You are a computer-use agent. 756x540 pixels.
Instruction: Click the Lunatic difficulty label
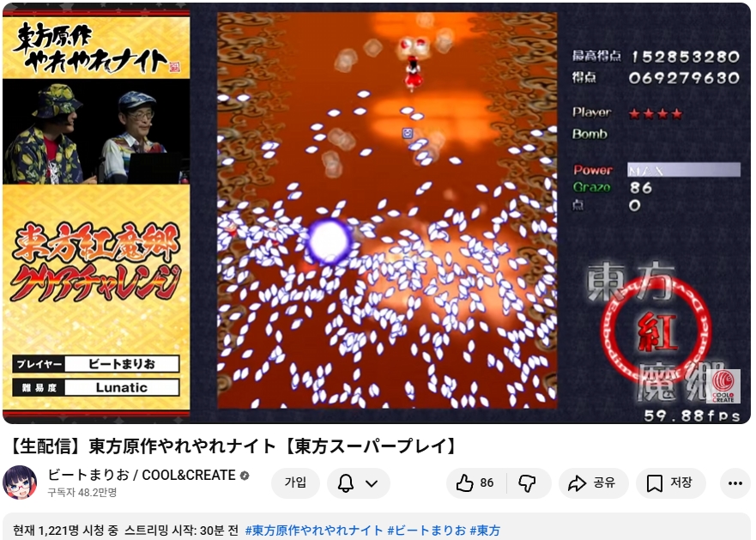tap(122, 387)
